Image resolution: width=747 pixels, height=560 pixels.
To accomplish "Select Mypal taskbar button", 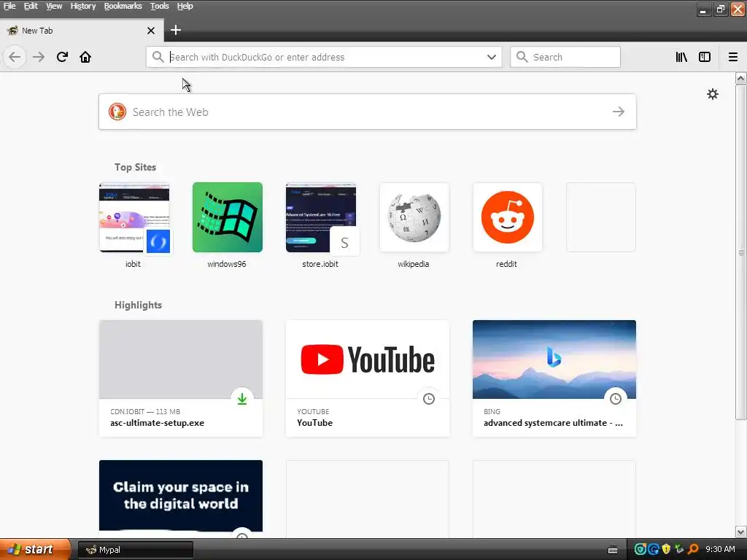I will pos(135,550).
